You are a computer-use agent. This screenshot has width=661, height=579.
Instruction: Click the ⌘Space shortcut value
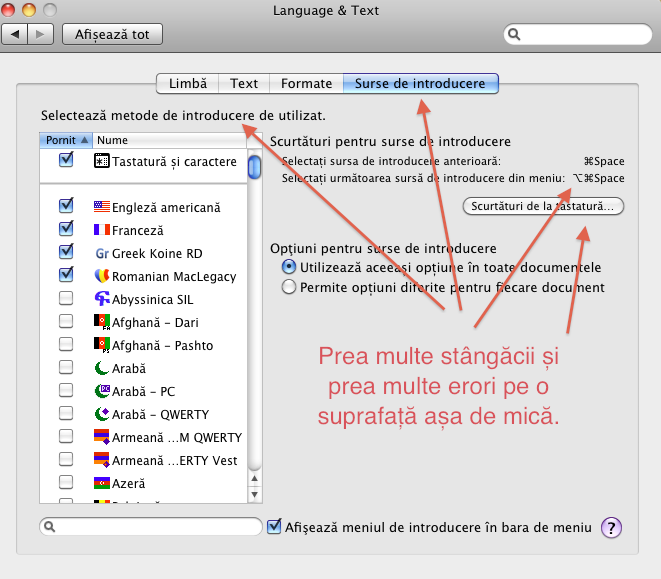tap(604, 161)
